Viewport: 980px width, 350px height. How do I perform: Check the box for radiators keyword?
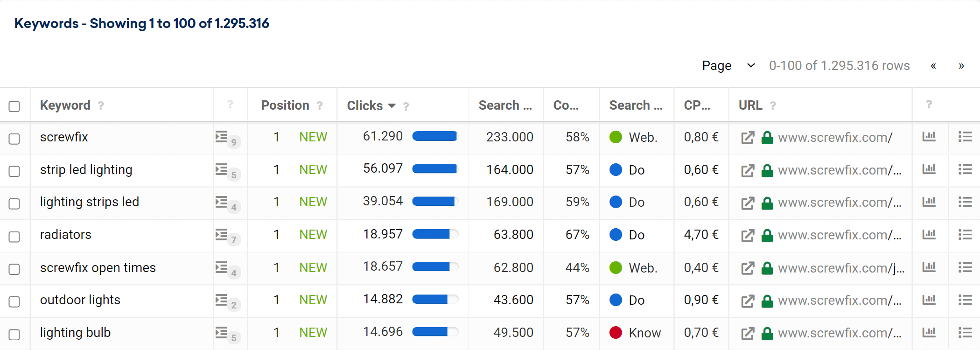(14, 237)
